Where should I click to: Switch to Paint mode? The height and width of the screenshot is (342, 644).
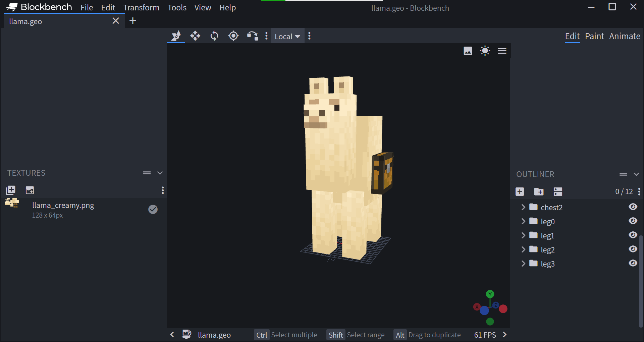[x=594, y=36]
